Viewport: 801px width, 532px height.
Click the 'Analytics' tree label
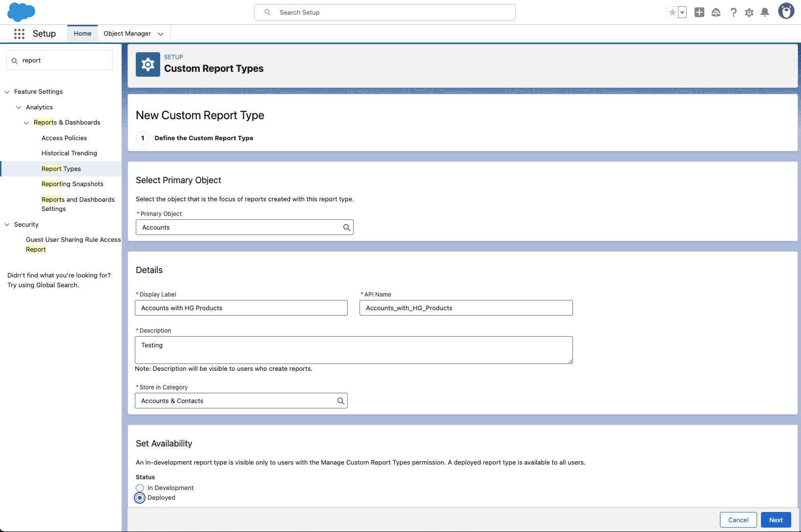(x=39, y=107)
